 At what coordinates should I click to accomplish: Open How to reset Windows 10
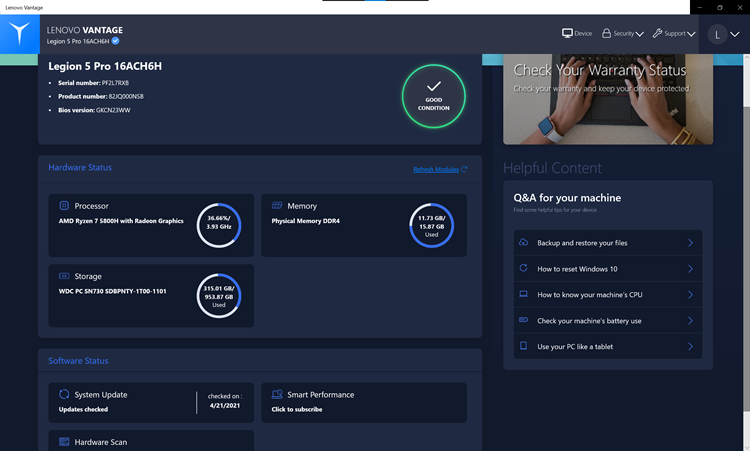pos(608,269)
